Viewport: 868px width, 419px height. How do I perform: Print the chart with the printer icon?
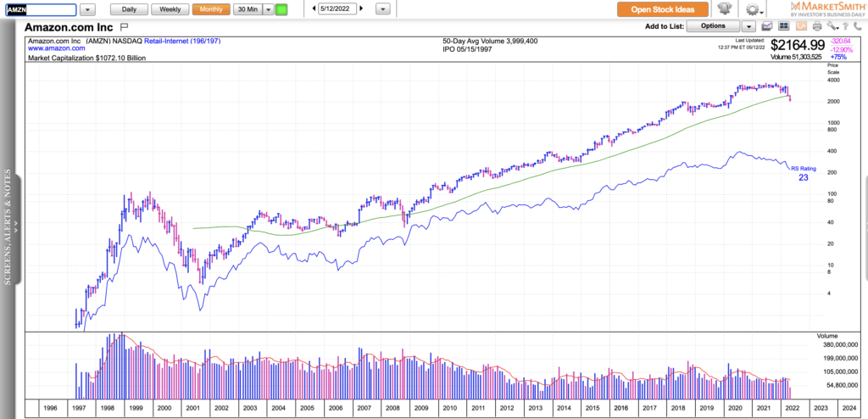click(x=816, y=26)
